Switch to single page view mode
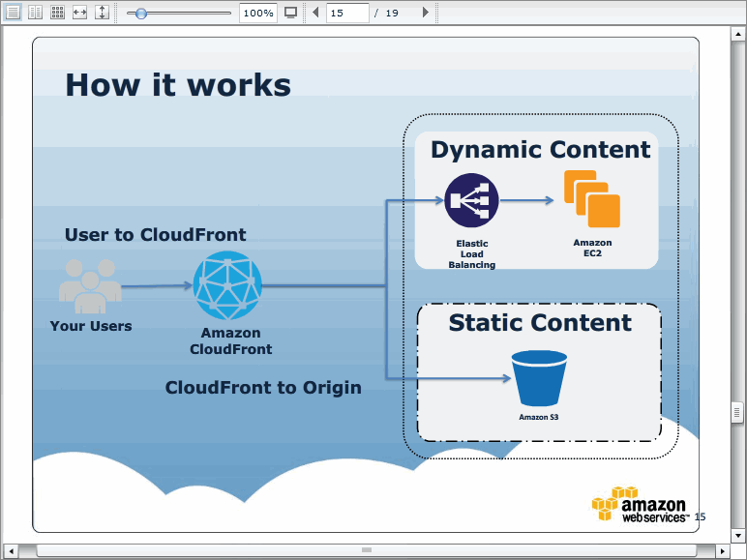The height and width of the screenshot is (560, 747). click(13, 12)
